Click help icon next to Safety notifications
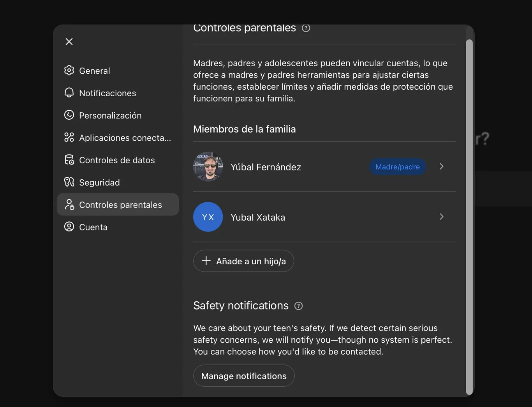This screenshot has height=407, width=532. (298, 306)
